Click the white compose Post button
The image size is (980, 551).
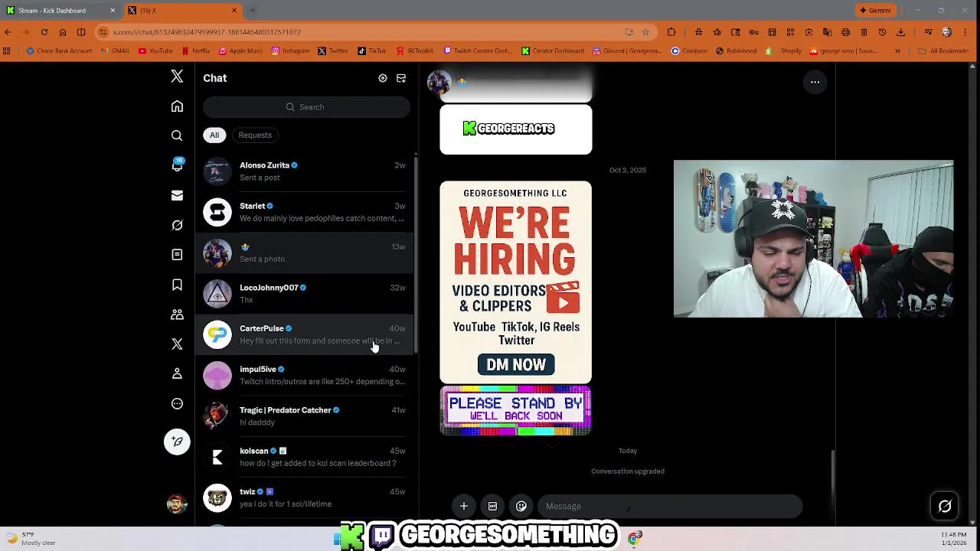[177, 442]
